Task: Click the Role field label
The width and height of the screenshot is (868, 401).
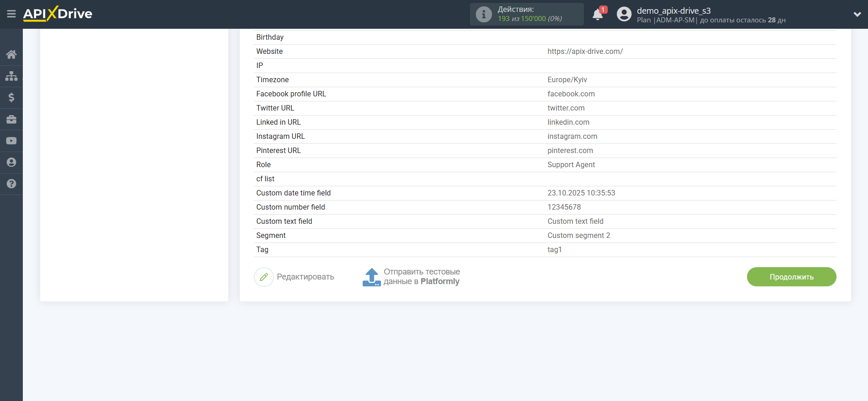Action: [263, 165]
